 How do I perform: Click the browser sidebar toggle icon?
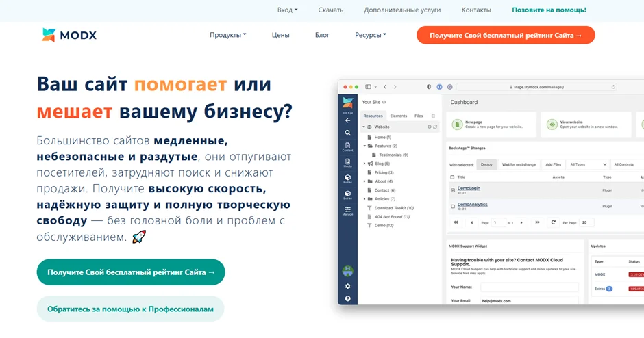pyautogui.click(x=368, y=87)
